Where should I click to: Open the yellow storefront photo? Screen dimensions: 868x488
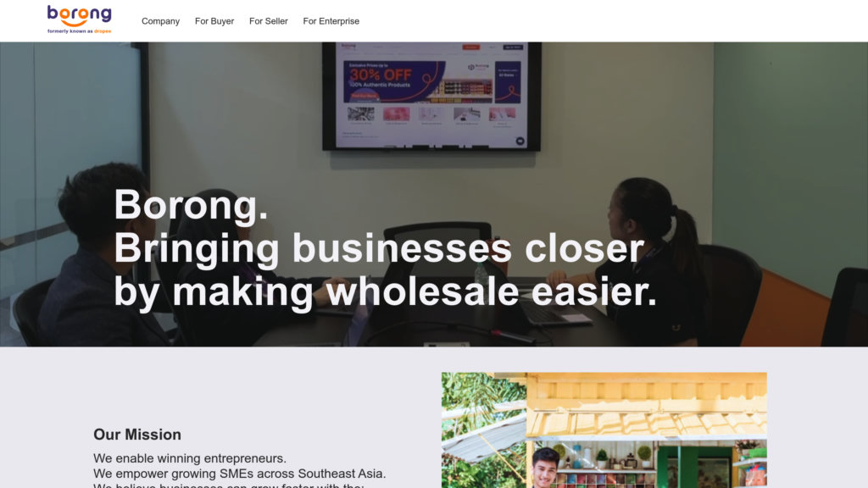(604, 430)
